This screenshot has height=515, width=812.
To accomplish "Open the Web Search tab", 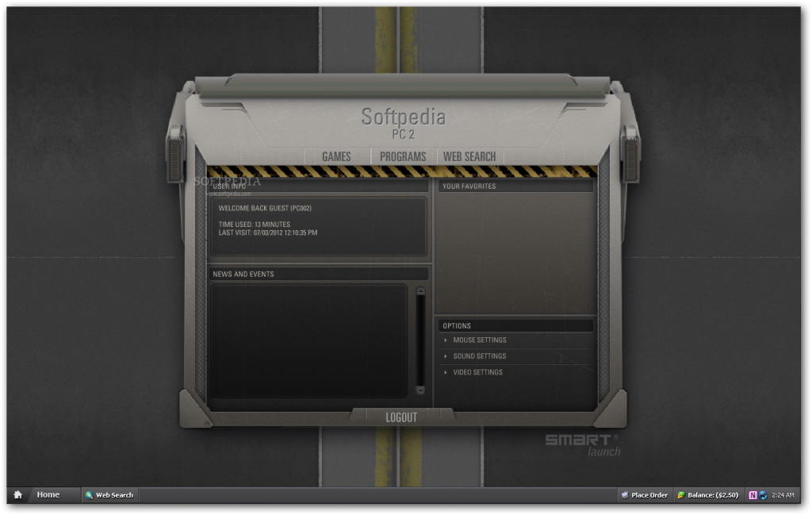I will pyautogui.click(x=469, y=156).
